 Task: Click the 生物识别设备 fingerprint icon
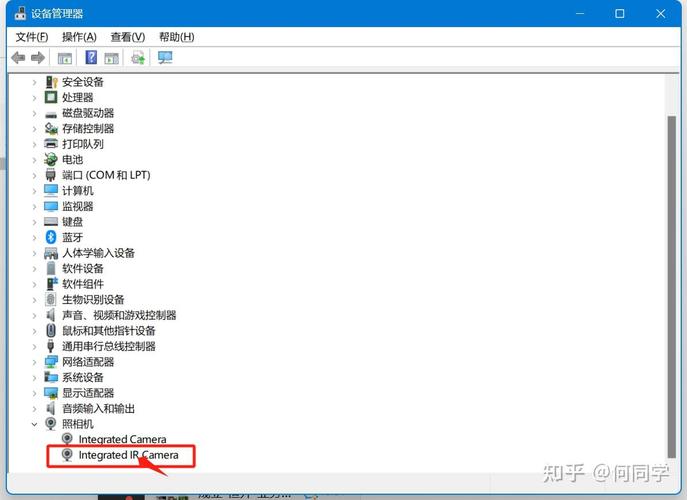51,299
